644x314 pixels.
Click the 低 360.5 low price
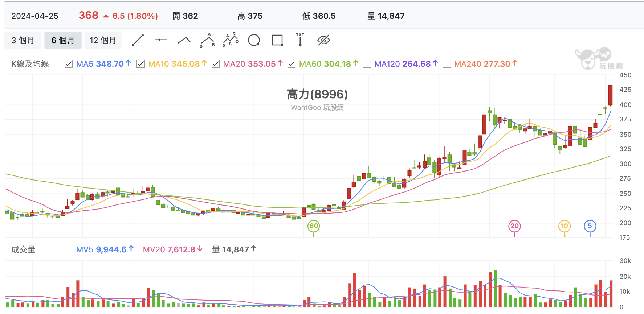click(319, 16)
